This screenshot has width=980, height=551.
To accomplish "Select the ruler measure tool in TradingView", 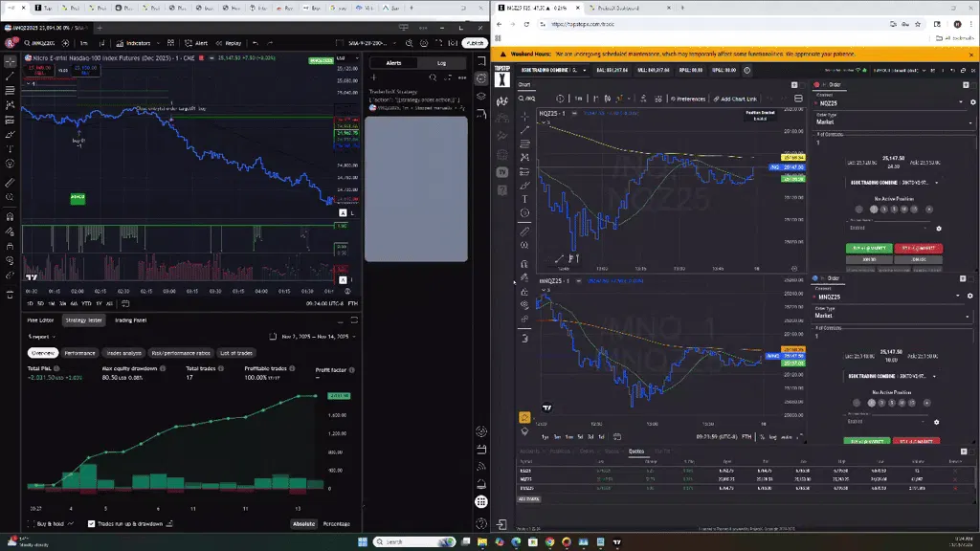I will click(10, 183).
